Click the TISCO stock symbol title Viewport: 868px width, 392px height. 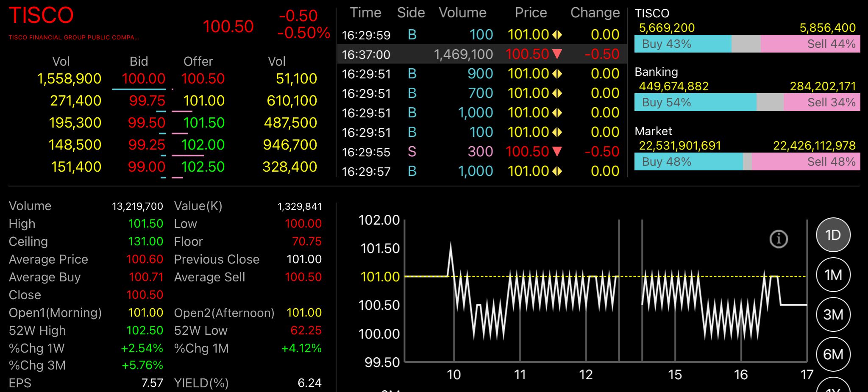point(41,16)
